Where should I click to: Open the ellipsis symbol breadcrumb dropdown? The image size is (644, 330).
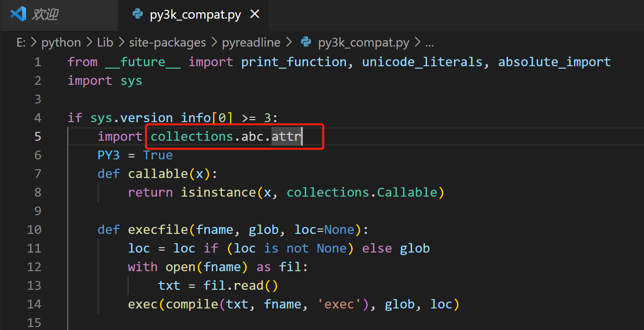click(x=429, y=44)
